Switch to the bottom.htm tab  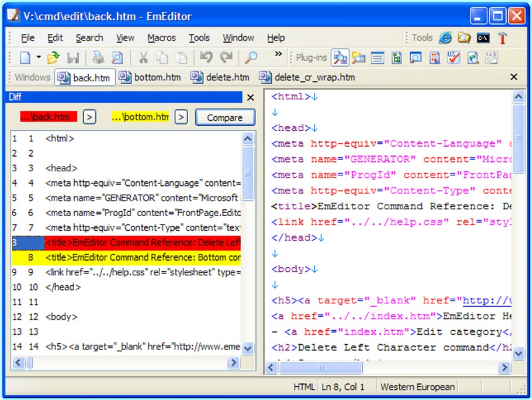149,77
